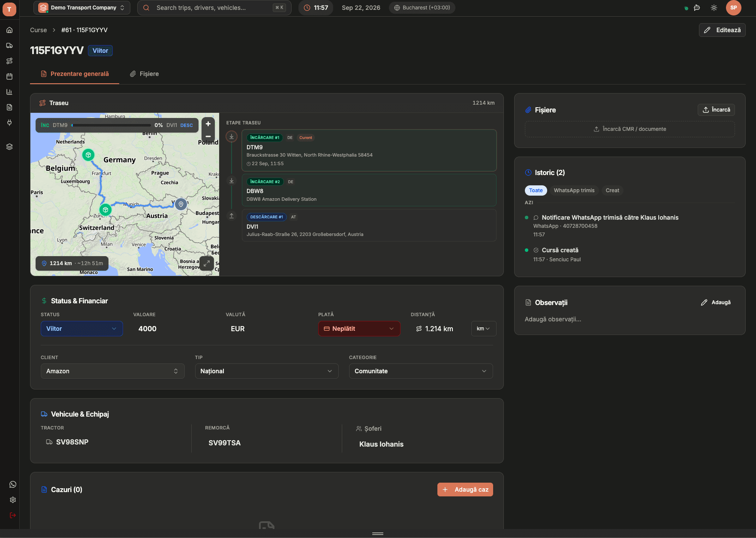
Task: Switch to Prezentare generală tab
Action: [x=75, y=74]
